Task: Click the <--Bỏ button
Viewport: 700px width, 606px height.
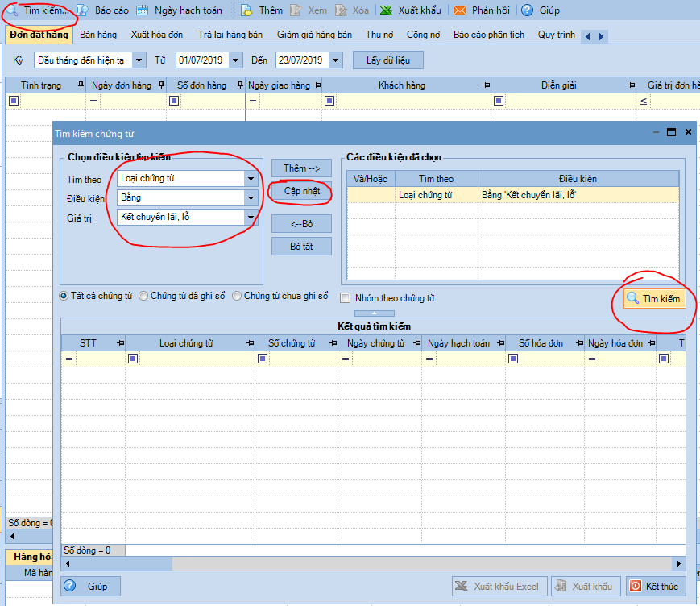Action: coord(301,224)
